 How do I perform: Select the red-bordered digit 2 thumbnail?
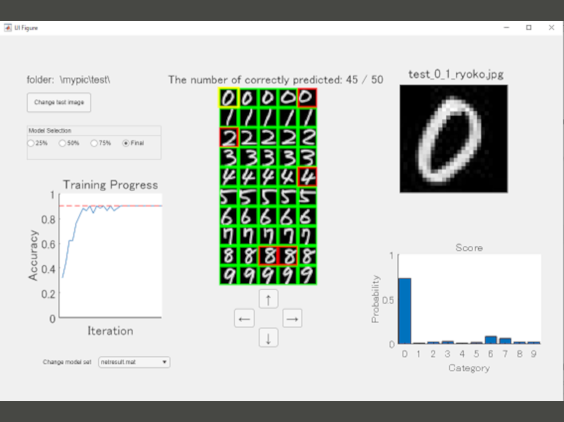click(x=229, y=137)
